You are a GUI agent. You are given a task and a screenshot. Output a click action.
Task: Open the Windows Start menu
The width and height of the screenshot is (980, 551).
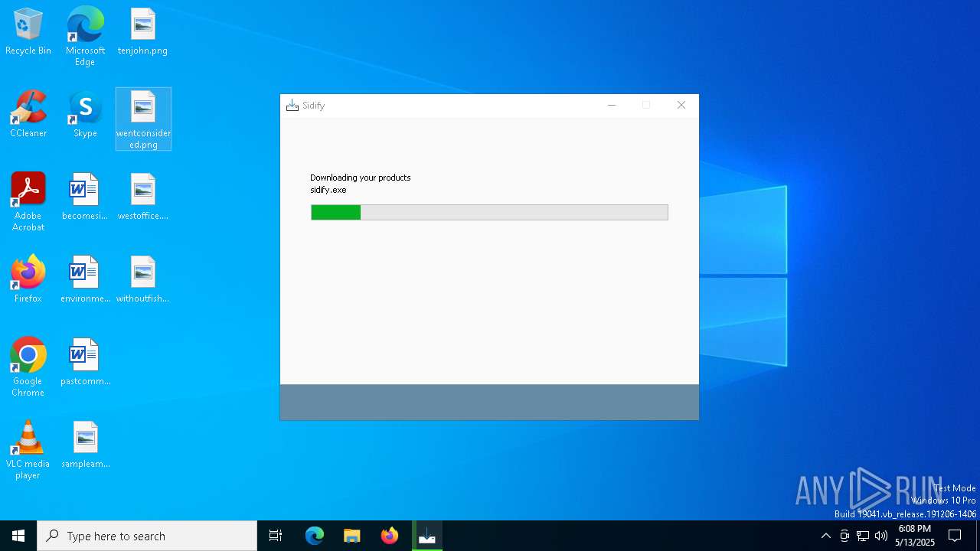point(18,536)
